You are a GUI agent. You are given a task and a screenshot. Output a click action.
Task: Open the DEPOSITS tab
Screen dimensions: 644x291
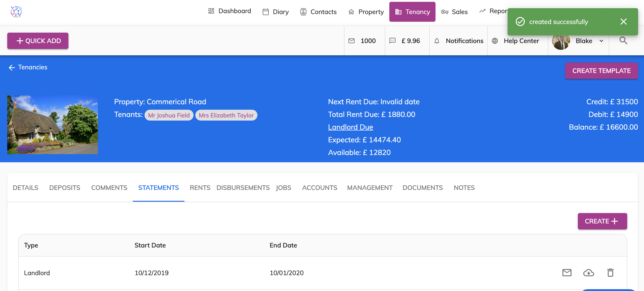coord(65,187)
